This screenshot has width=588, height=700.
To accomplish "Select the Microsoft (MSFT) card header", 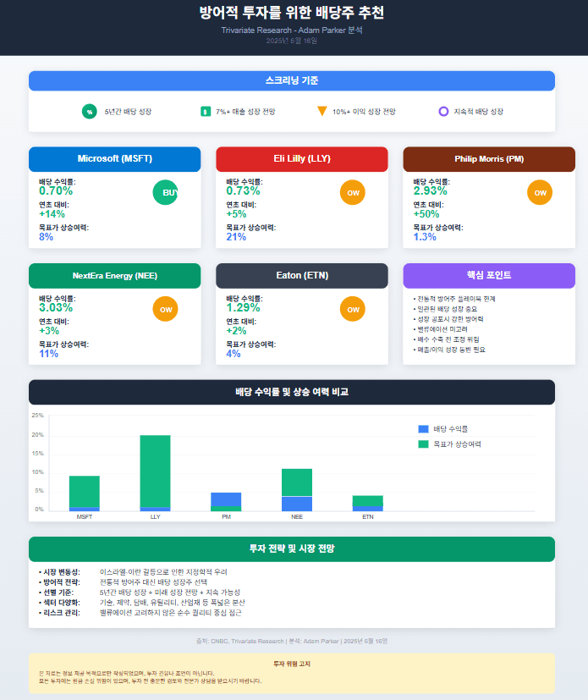I will [x=115, y=159].
